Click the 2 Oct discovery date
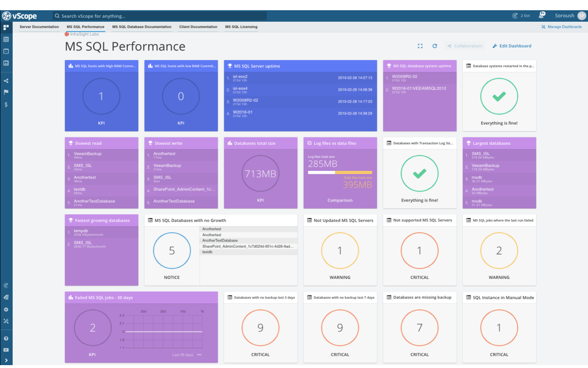The height and width of the screenshot is (368, 588). (x=525, y=16)
